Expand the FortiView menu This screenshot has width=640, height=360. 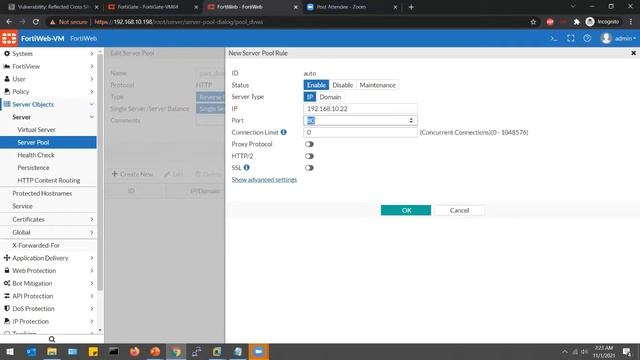[x=48, y=66]
